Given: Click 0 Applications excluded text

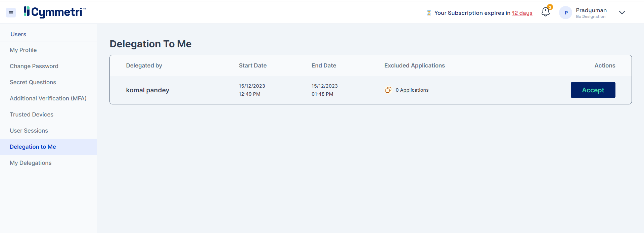Looking at the screenshot, I should point(412,90).
